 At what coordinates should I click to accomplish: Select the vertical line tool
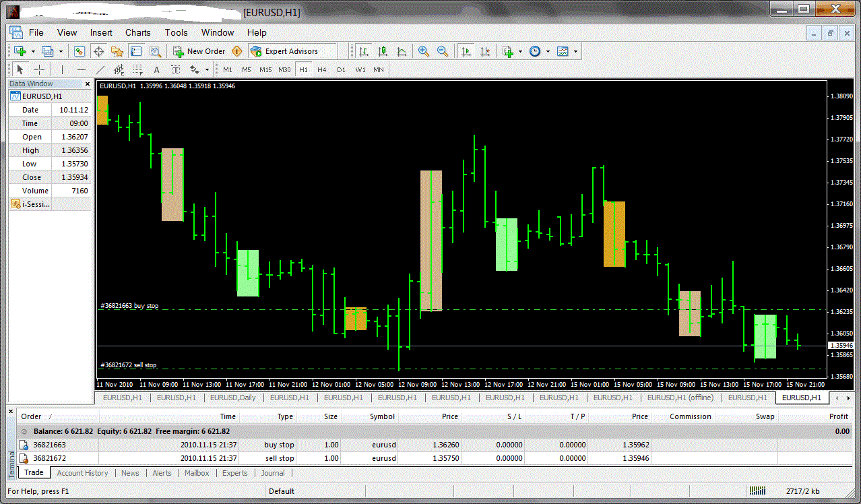62,69
